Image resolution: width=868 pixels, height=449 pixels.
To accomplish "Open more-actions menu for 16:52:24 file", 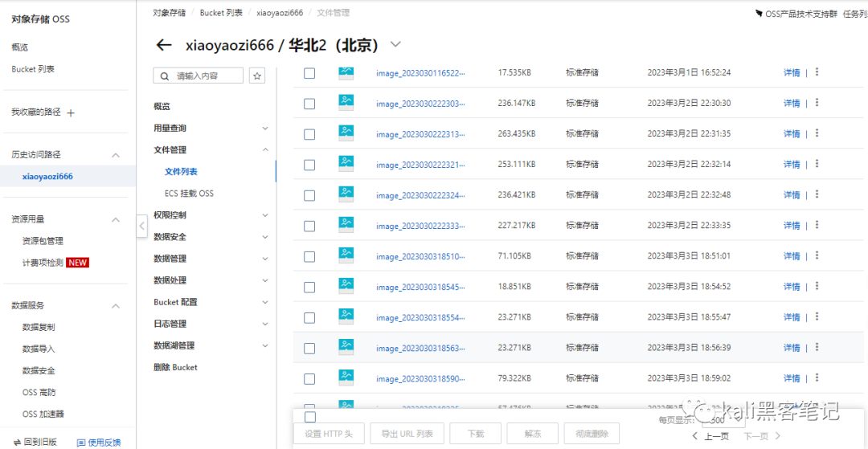I will (817, 71).
